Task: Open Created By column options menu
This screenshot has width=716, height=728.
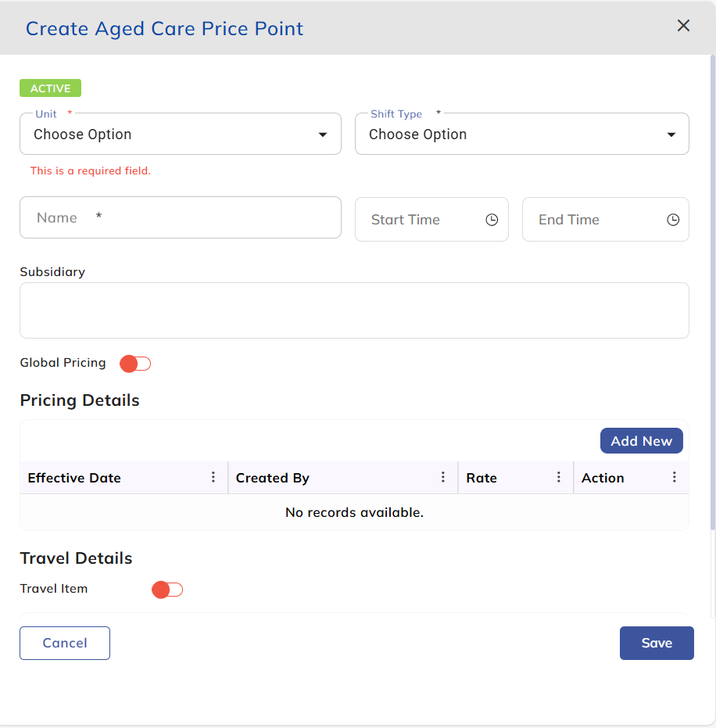Action: coord(443,477)
